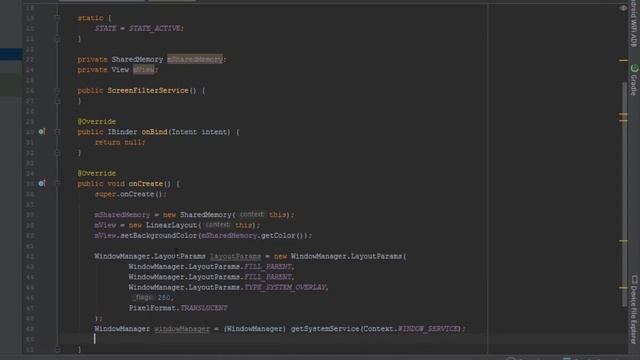Click the 'return null' statement
This screenshot has width=640, height=360.
coord(119,142)
